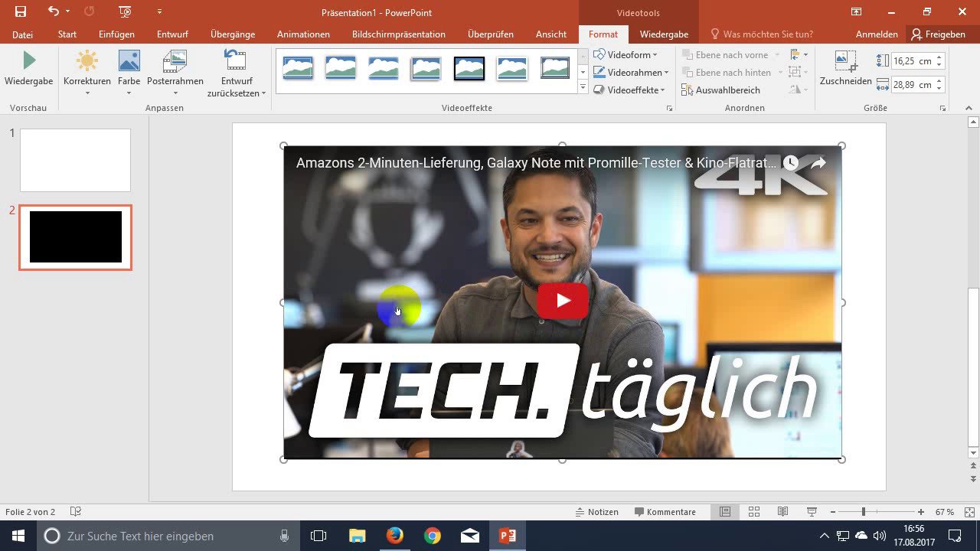This screenshot has height=551, width=980.
Task: Fit slide to current window icon
Action: pos(968,512)
